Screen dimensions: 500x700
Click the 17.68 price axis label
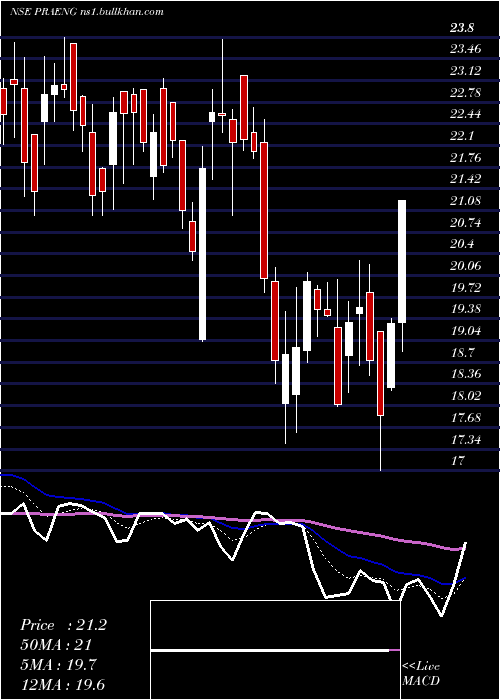[466, 419]
